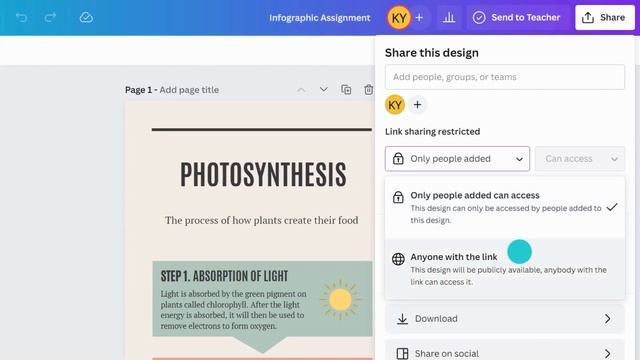Select the sun illustration
The image size is (640, 360).
pyautogui.click(x=340, y=299)
